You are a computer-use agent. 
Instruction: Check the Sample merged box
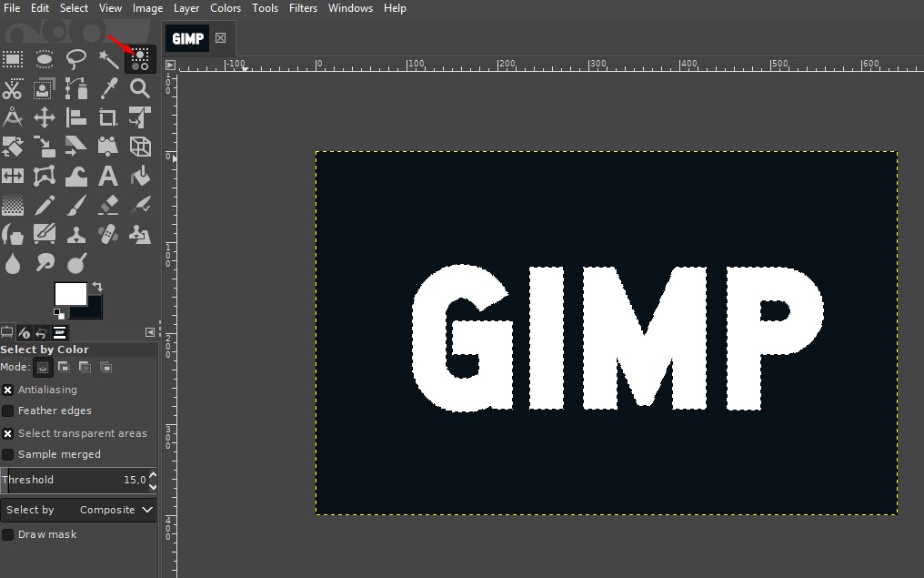click(8, 455)
